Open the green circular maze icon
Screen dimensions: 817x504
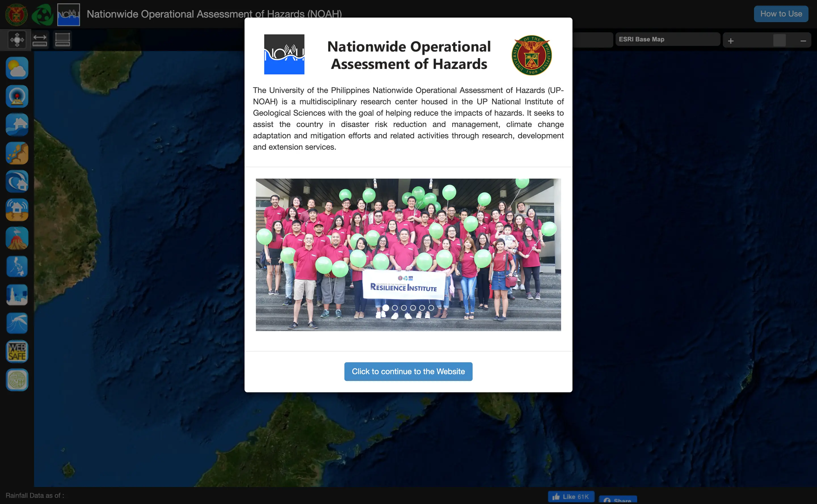pyautogui.click(x=17, y=380)
